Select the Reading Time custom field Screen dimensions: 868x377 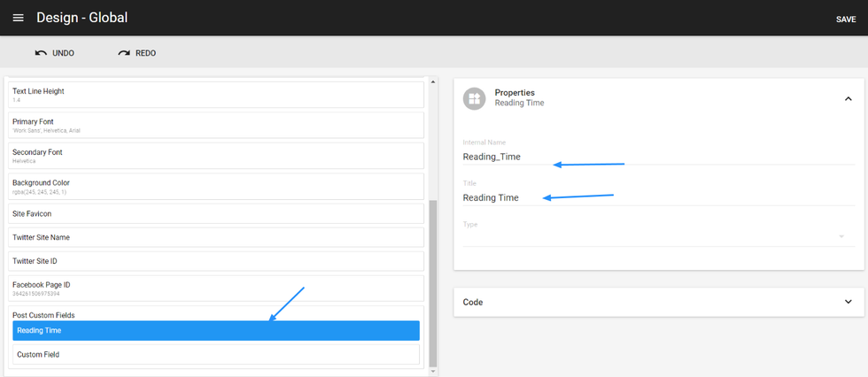(215, 331)
